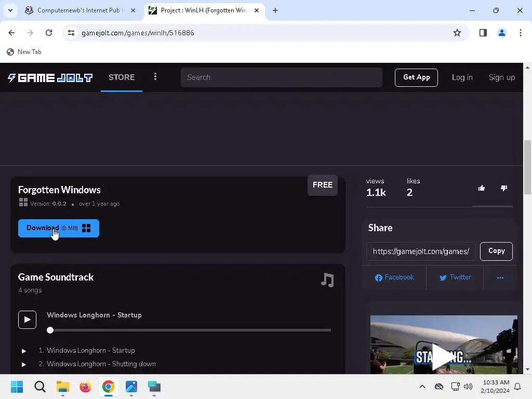Download the game (8 MB)
This screenshot has width=532, height=399.
[59, 229]
